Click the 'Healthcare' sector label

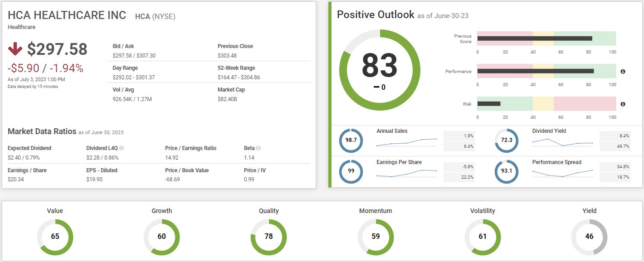point(22,27)
